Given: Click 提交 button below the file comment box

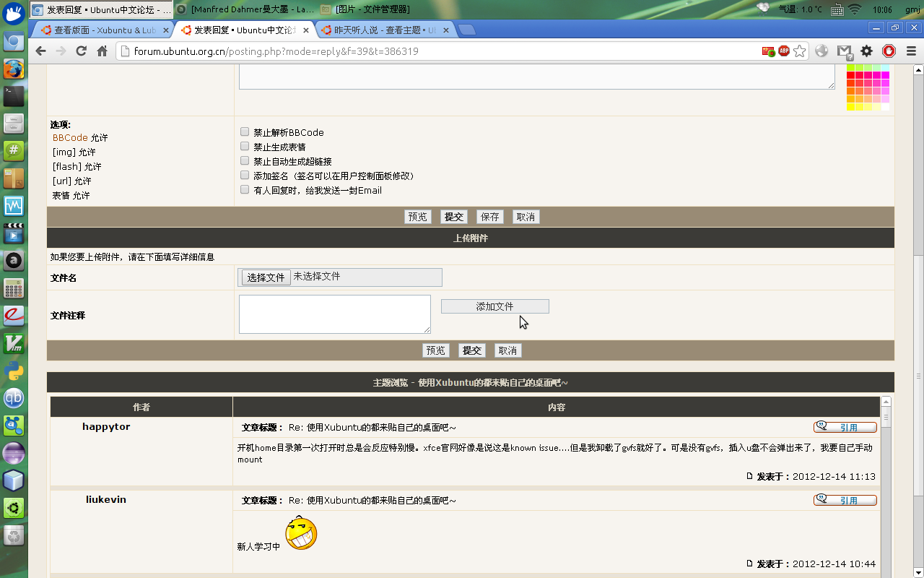Looking at the screenshot, I should point(472,350).
